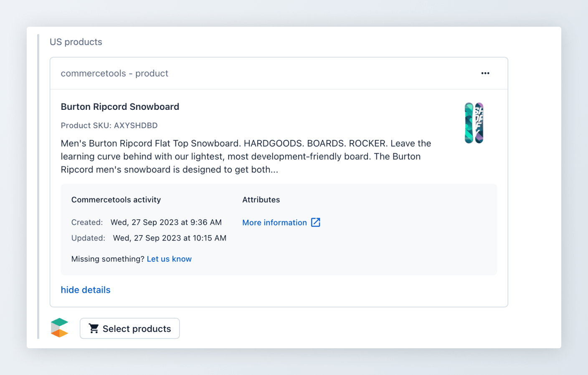Click the Commercetools activity heading
Screen dimensions: 588x375
tap(116, 200)
